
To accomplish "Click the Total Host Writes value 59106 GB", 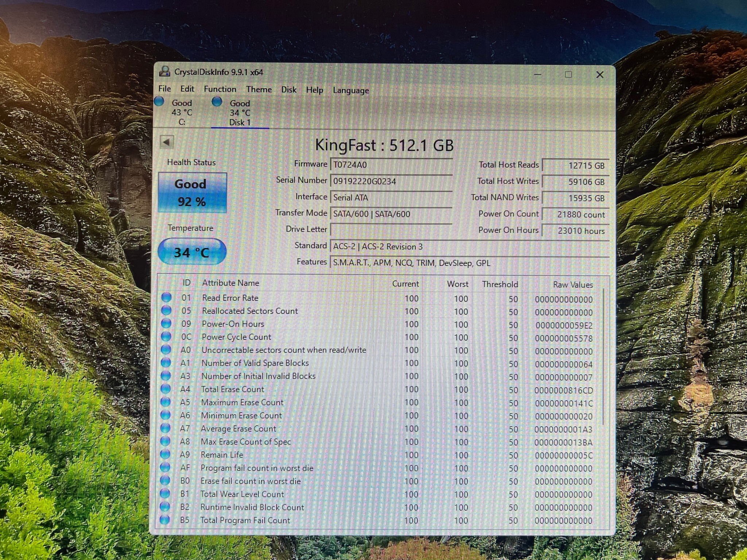I will 576,182.
